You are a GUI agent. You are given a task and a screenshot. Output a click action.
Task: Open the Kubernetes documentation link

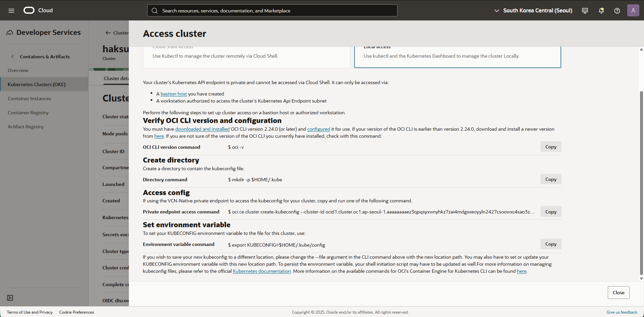coord(262,271)
